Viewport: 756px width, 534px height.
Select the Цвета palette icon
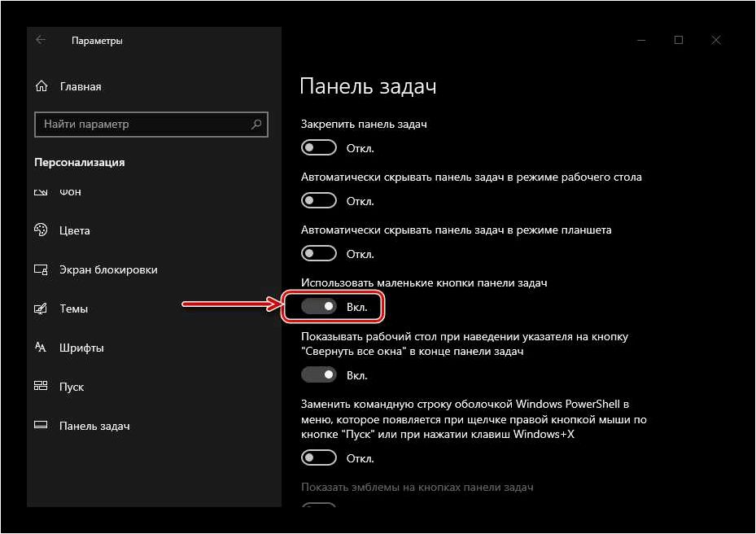41,230
